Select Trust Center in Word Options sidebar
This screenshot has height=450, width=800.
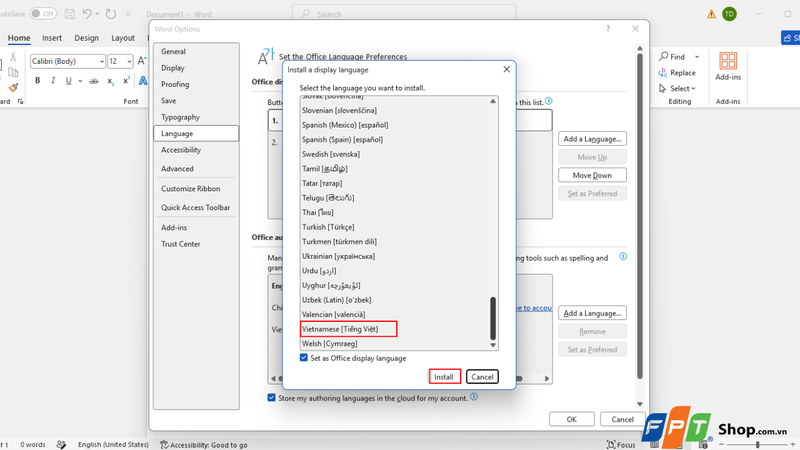click(x=196, y=244)
